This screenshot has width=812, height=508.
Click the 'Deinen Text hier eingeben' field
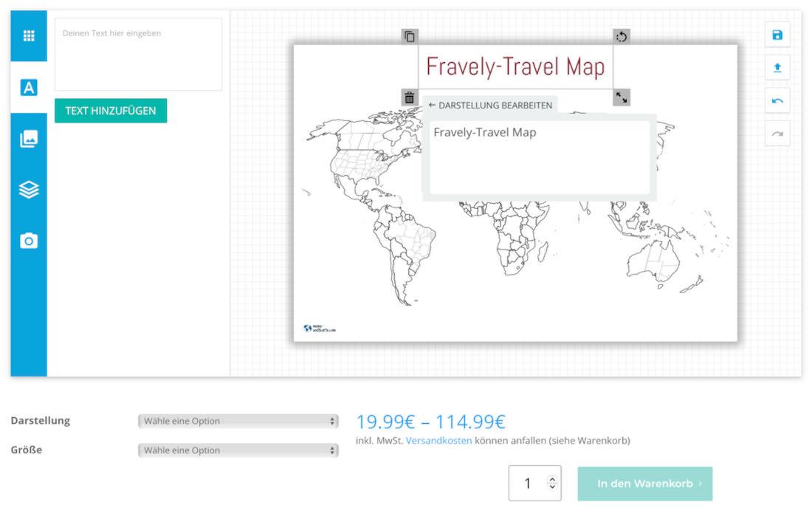click(138, 55)
